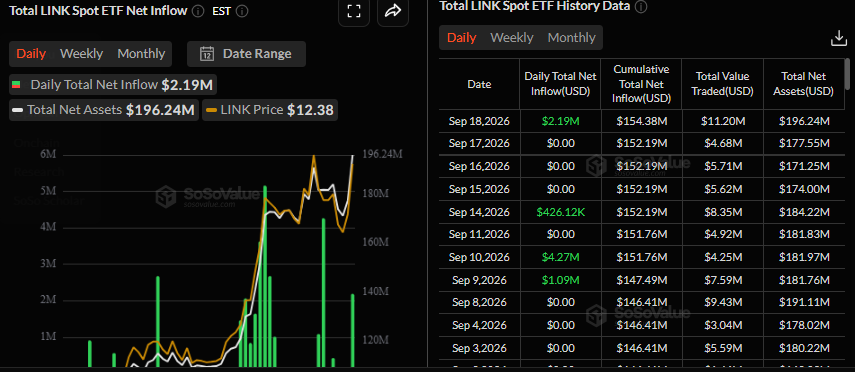Switch history table to Monthly
855x372 pixels.
point(571,38)
